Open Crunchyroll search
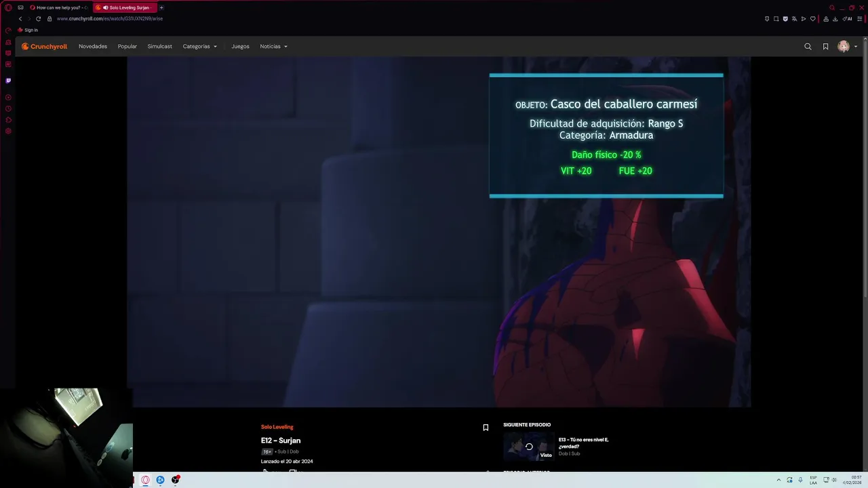Image resolution: width=868 pixels, height=488 pixels. click(808, 47)
